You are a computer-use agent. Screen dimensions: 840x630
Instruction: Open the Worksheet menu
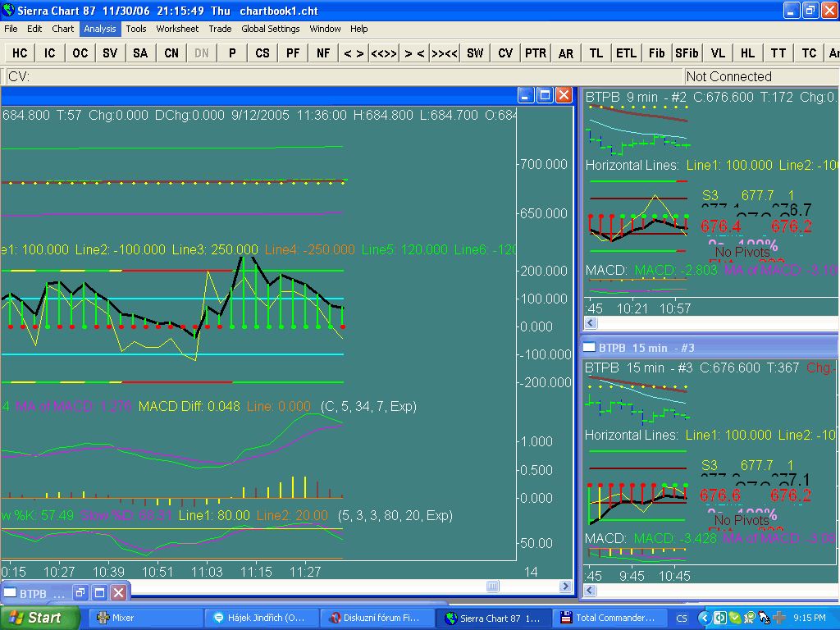click(x=177, y=29)
